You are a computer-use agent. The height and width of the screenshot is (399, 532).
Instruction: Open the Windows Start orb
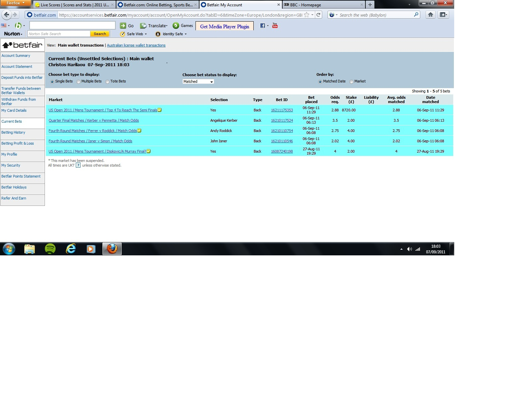coord(9,249)
